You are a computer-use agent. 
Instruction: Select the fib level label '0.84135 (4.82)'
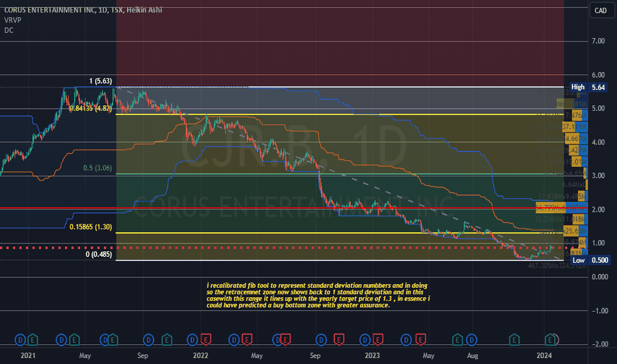91,109
